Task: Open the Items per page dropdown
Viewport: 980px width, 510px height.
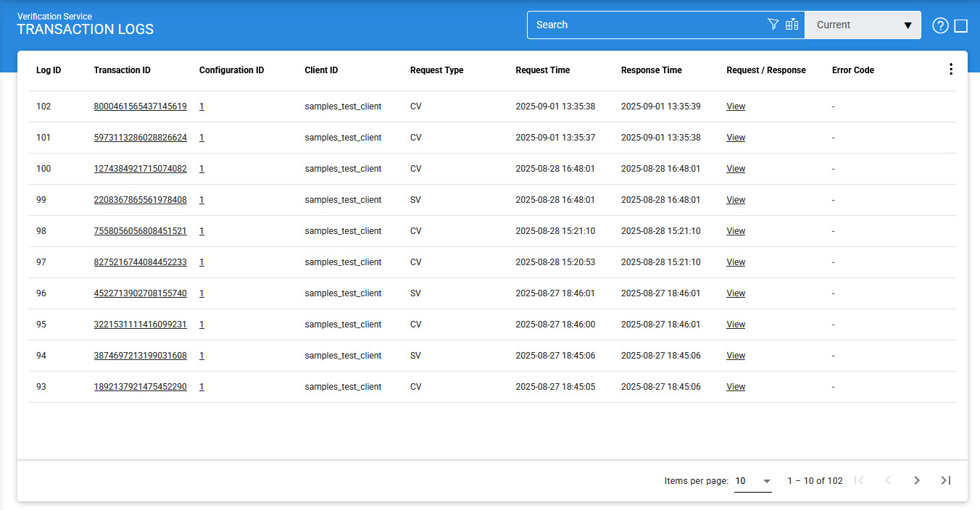Action: tap(752, 481)
